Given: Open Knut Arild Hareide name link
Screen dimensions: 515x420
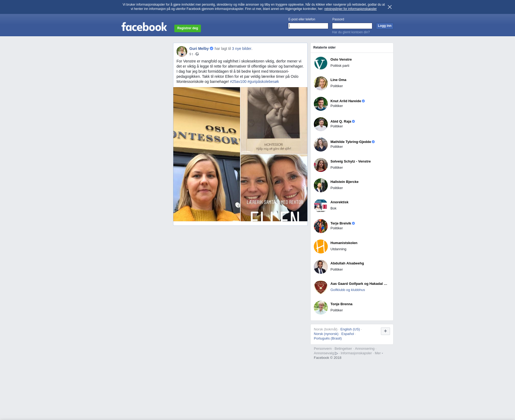Looking at the screenshot, I should pos(346,101).
